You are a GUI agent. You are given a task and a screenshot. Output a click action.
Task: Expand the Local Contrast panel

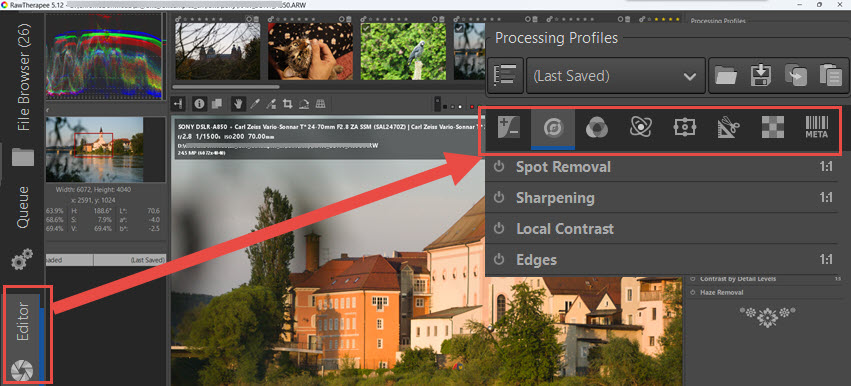pyautogui.click(x=565, y=229)
